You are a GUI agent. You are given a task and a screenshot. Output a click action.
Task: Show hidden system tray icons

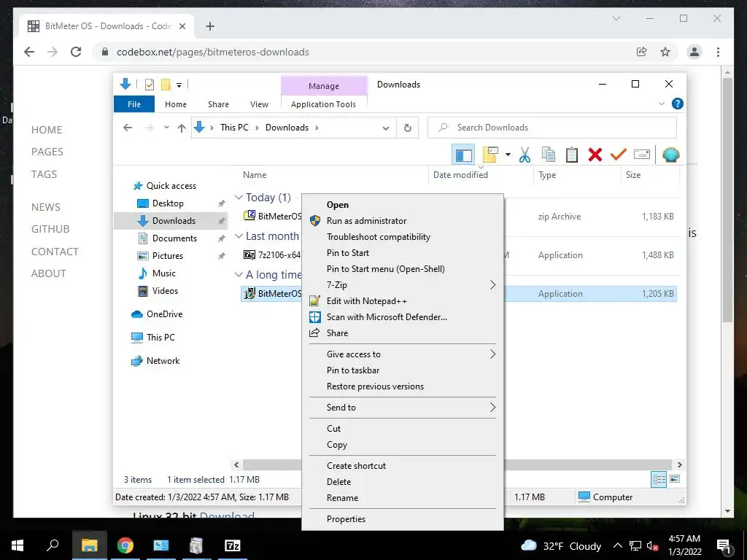click(617, 545)
